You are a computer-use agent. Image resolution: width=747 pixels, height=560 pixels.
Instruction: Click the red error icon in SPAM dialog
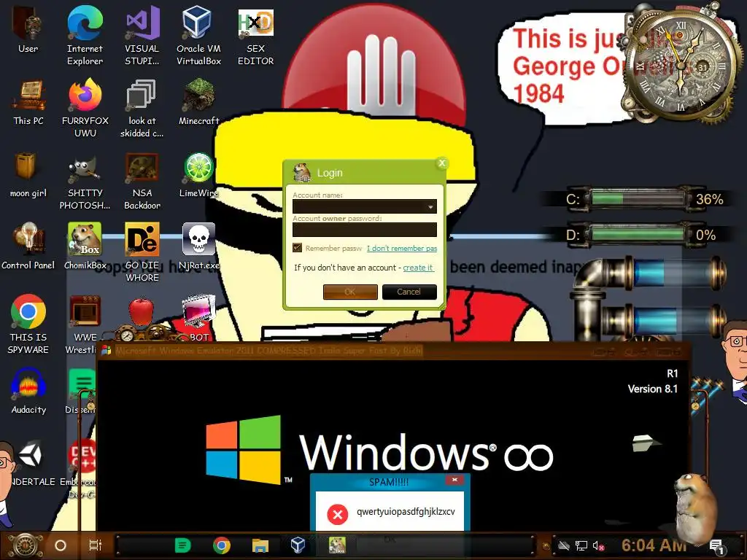(337, 514)
